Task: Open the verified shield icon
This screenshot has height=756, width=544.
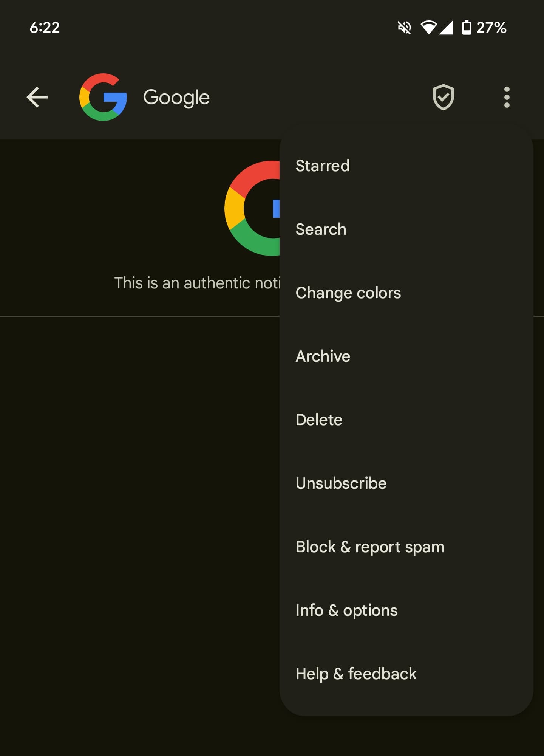Action: 443,97
